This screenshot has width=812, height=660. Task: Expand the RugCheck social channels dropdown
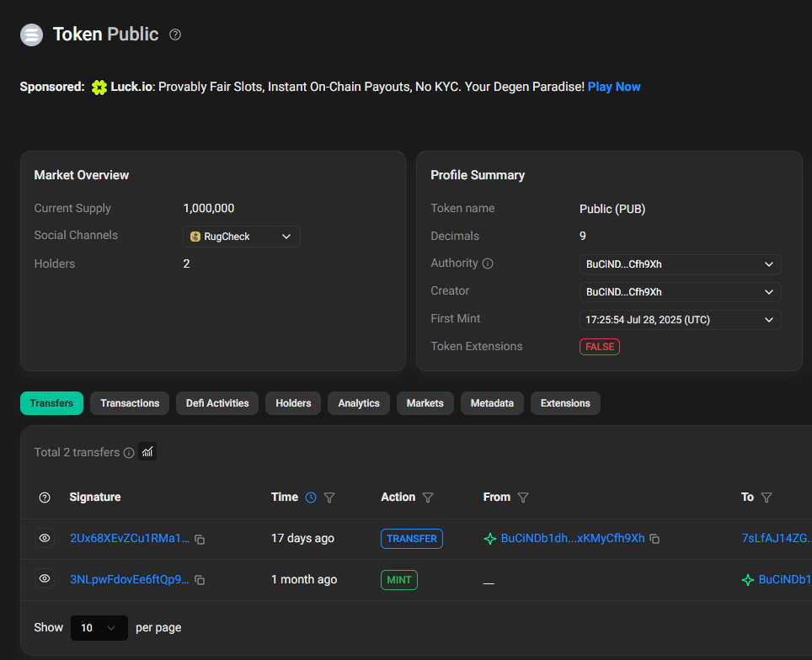point(241,237)
